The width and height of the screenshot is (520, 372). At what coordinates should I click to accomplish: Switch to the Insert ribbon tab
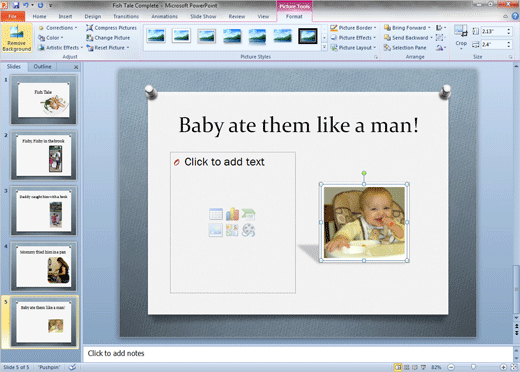(65, 16)
